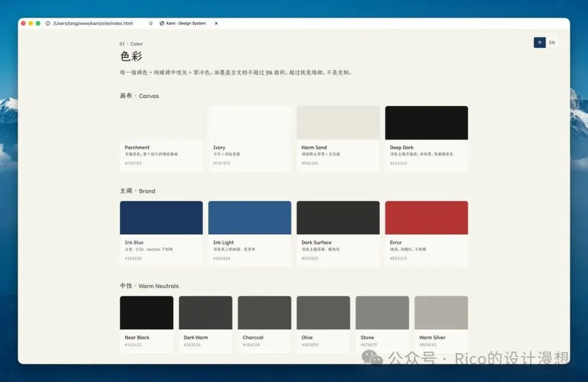This screenshot has width=588, height=382.
Task: Click the Dark Surface hex code #30302E
Action: pyautogui.click(x=310, y=258)
